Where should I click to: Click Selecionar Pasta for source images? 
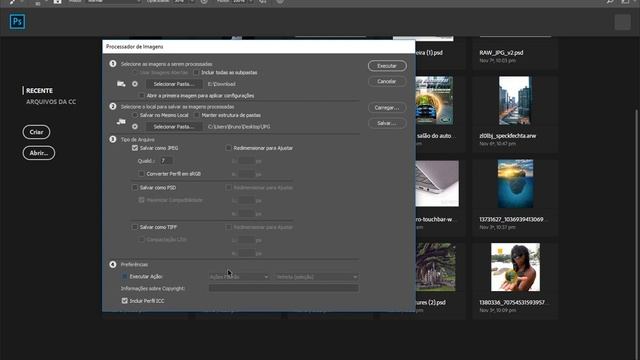point(174,84)
